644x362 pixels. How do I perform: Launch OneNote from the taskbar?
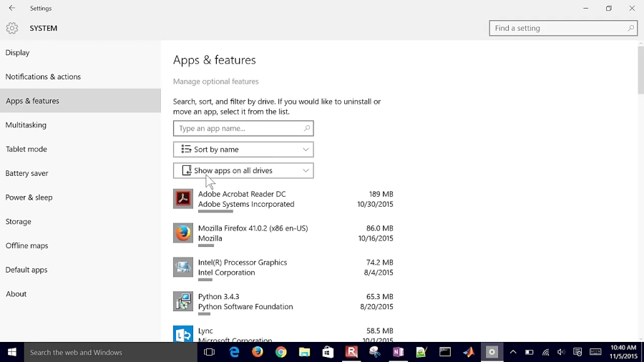pos(398,352)
